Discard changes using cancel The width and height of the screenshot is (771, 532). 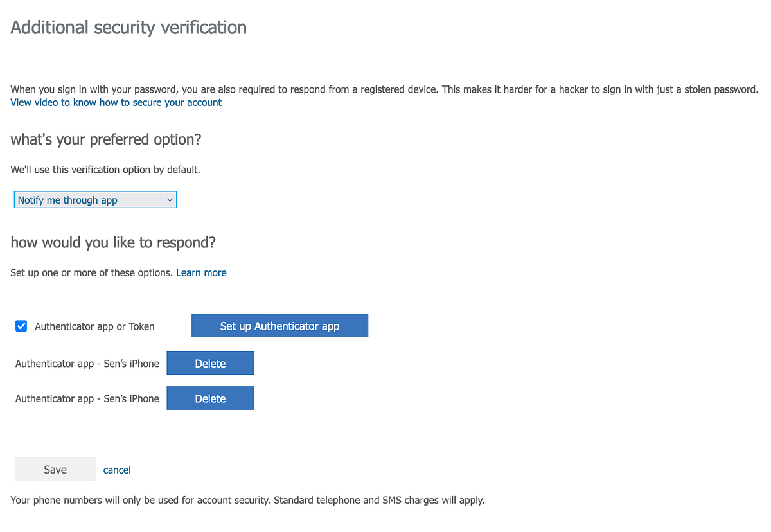[x=117, y=470]
